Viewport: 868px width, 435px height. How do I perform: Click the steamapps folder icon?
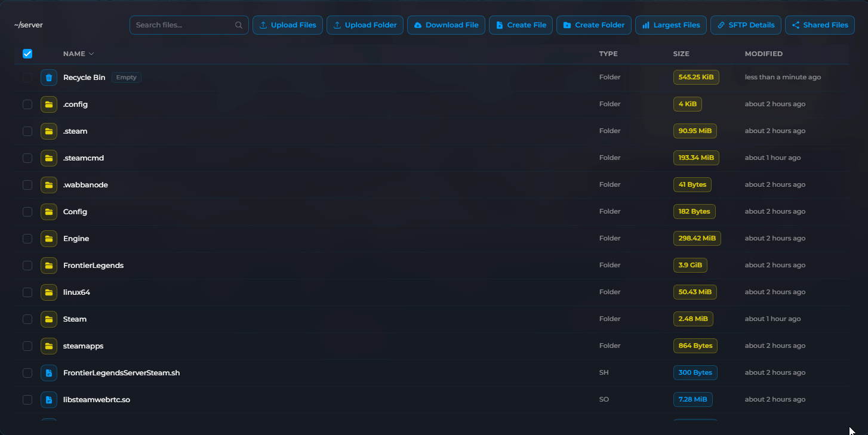[49, 346]
